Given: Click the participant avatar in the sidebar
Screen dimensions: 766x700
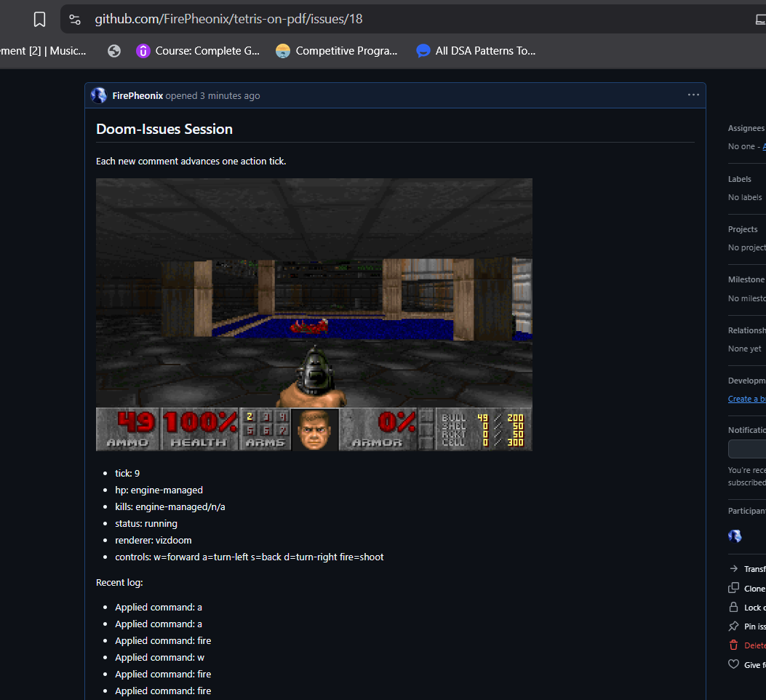Looking at the screenshot, I should 735,536.
